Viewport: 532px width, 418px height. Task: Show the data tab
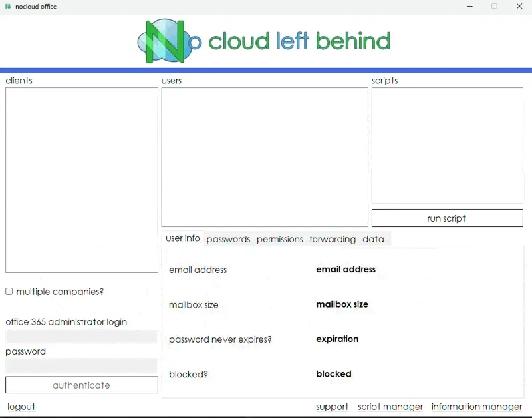(373, 239)
